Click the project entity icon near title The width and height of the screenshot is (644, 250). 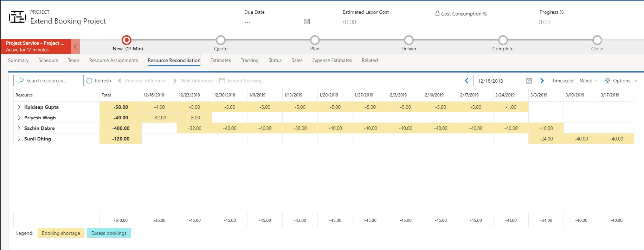tap(17, 17)
